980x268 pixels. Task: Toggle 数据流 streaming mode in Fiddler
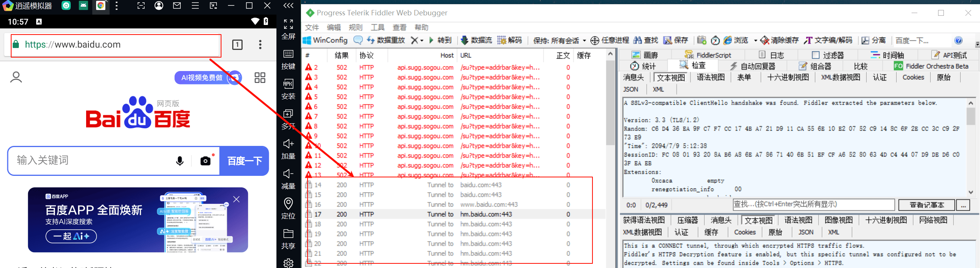click(x=476, y=40)
